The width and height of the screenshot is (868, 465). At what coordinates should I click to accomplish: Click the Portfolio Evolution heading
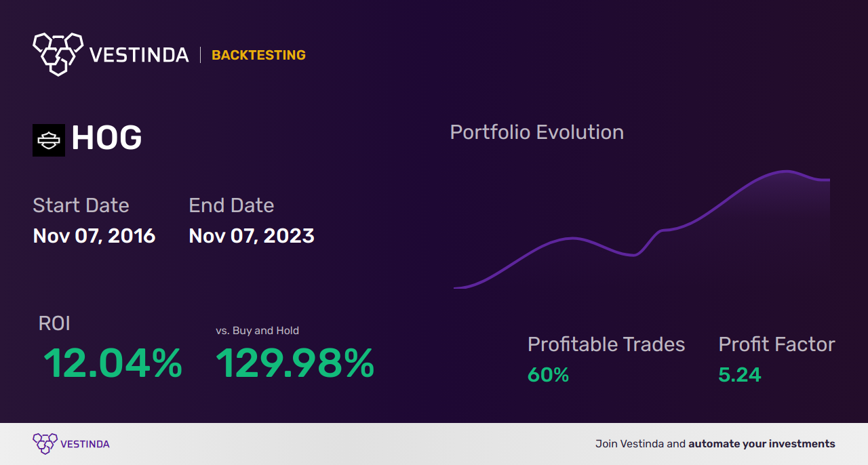click(536, 132)
